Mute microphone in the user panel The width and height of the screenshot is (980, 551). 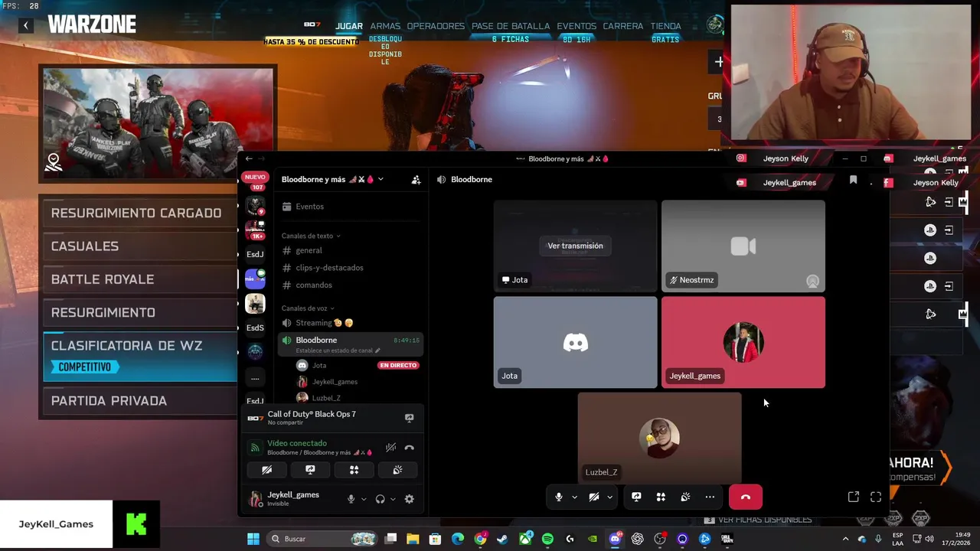pos(351,499)
